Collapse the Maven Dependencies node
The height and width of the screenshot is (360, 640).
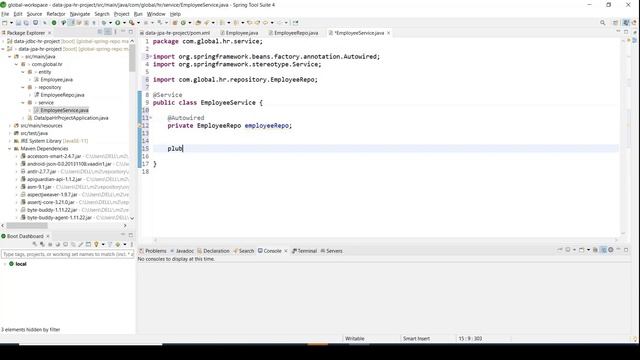(x=10, y=149)
